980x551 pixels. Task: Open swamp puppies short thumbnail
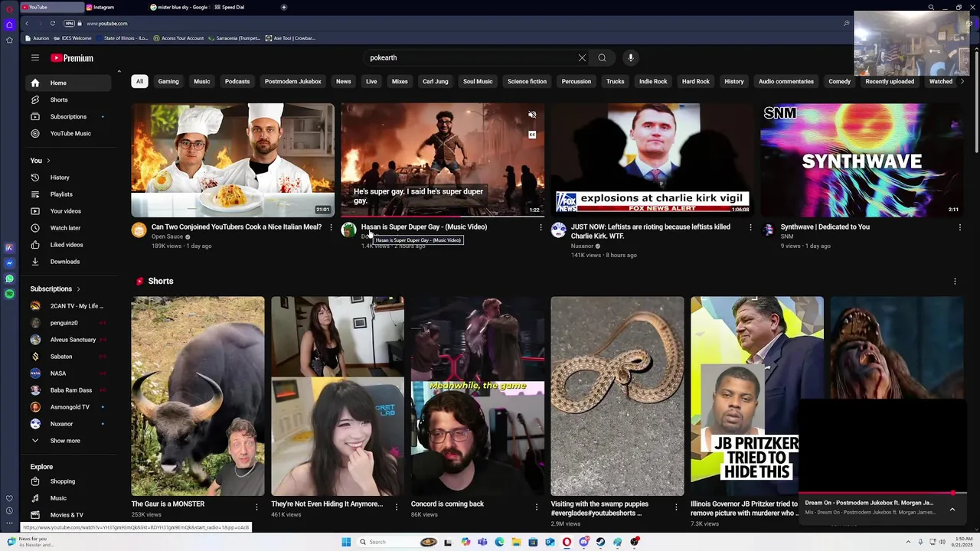(x=617, y=396)
